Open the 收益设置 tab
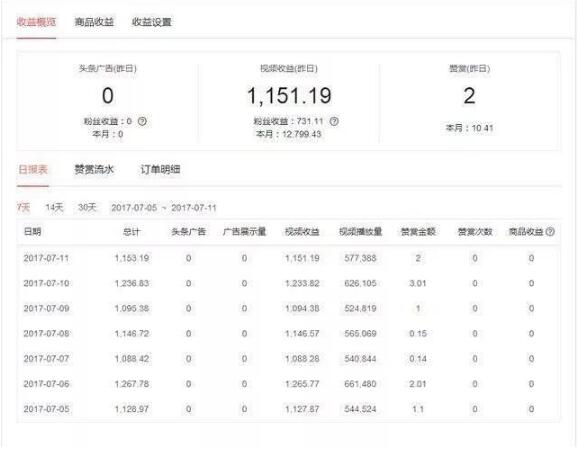 (152, 22)
